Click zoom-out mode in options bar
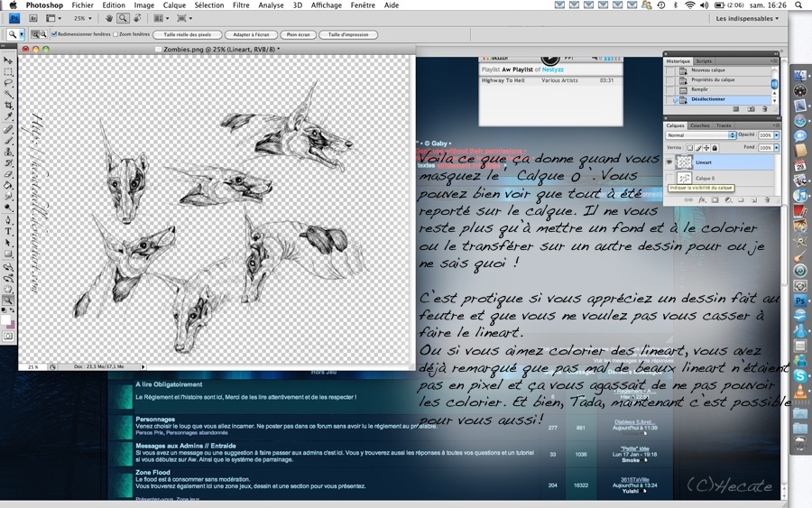 [43, 34]
